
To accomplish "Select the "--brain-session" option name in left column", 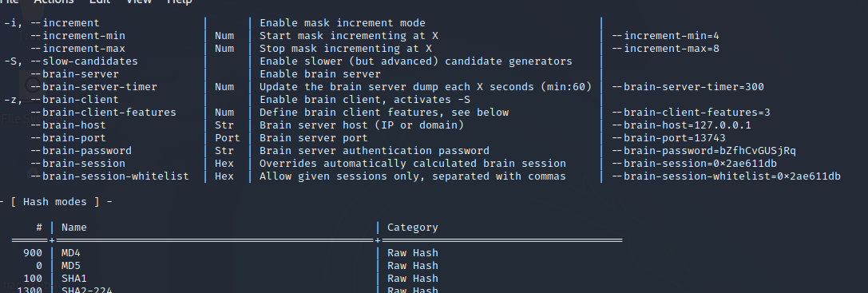I will tap(77, 164).
